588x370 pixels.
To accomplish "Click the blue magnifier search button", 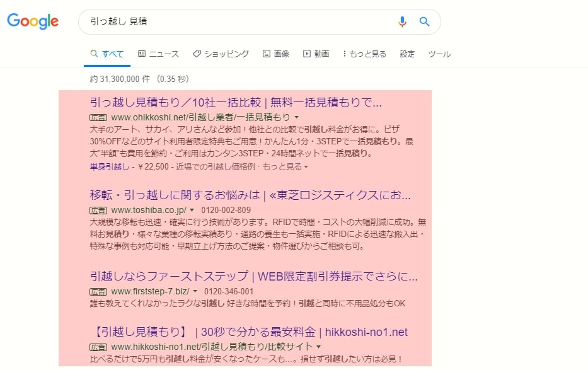I will (x=424, y=21).
